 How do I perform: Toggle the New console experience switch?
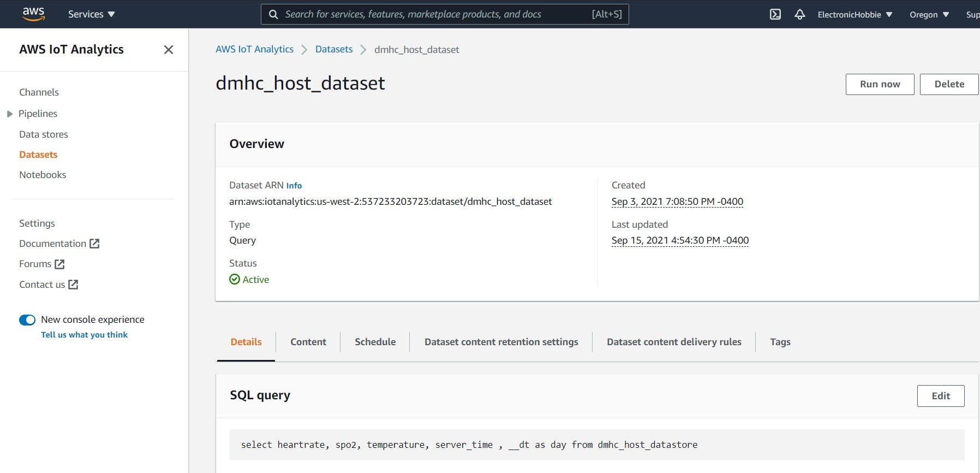point(27,320)
